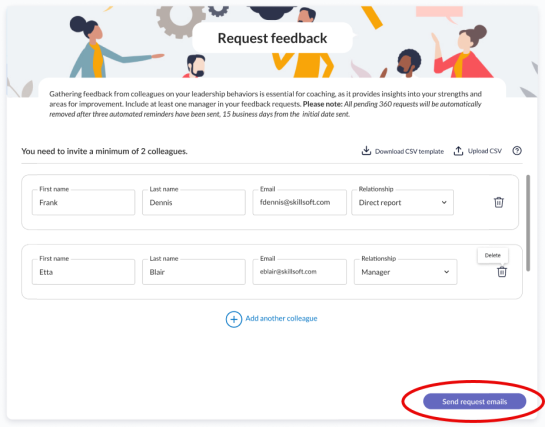Delete Etta Blair row with trash icon
Screen dimensions: 545x427
point(502,272)
